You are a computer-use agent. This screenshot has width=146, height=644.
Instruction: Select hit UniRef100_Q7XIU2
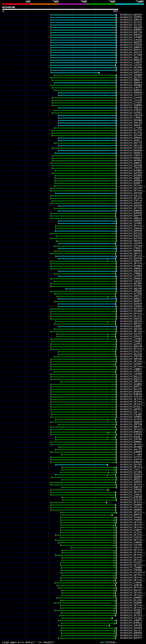pyautogui.click(x=131, y=25)
